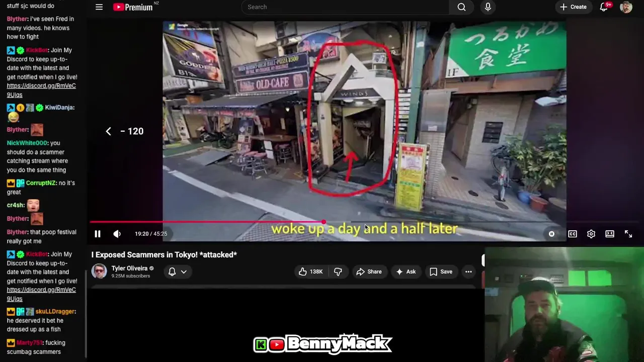This screenshot has width=644, height=362.
Task: Click skuLLDragger username in chat
Action: pos(55,312)
